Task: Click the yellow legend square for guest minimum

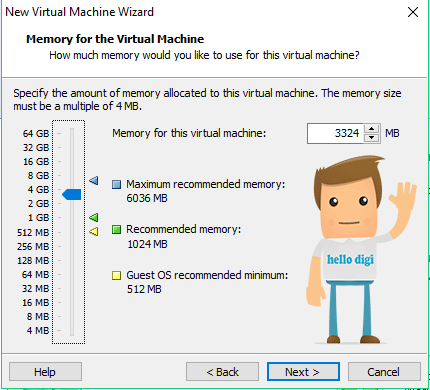Action: [116, 275]
